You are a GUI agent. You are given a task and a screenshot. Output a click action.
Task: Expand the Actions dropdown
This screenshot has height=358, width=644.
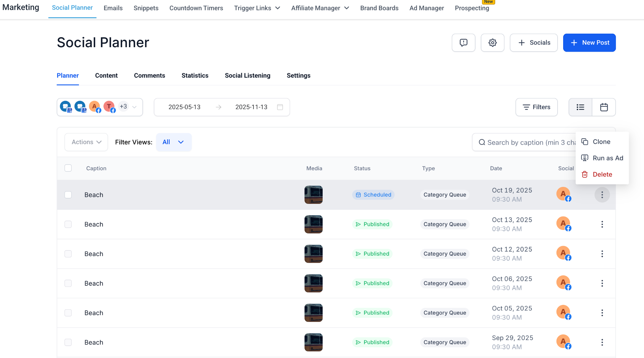point(86,142)
